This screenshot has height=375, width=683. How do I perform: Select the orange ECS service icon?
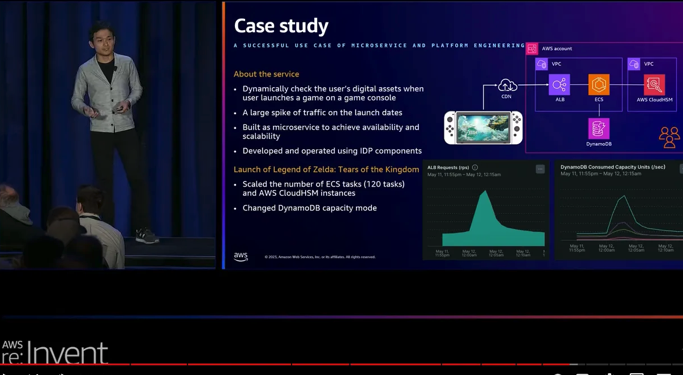click(x=599, y=84)
